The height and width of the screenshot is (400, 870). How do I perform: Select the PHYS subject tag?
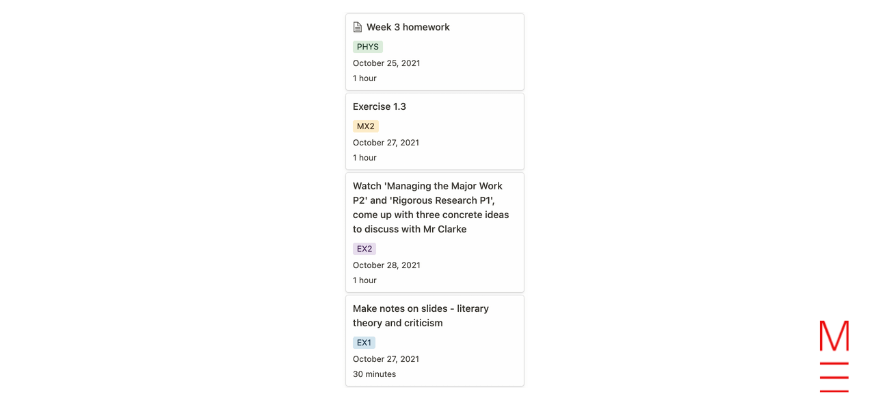pyautogui.click(x=368, y=47)
